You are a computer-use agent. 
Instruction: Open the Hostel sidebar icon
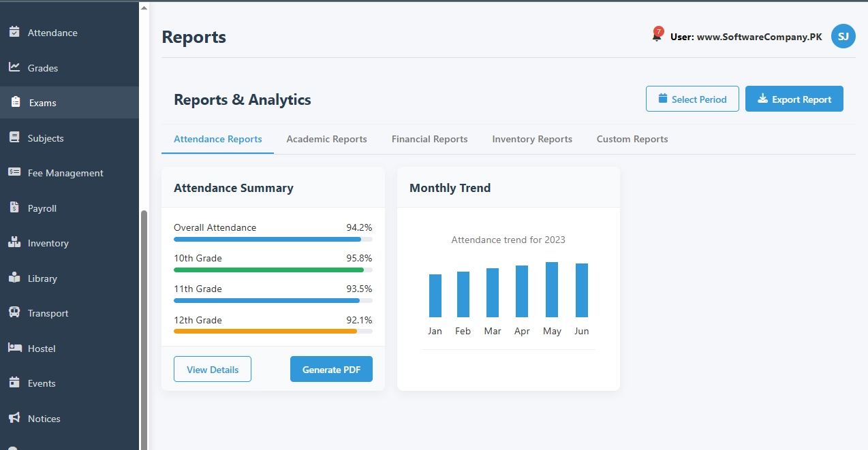coord(14,348)
